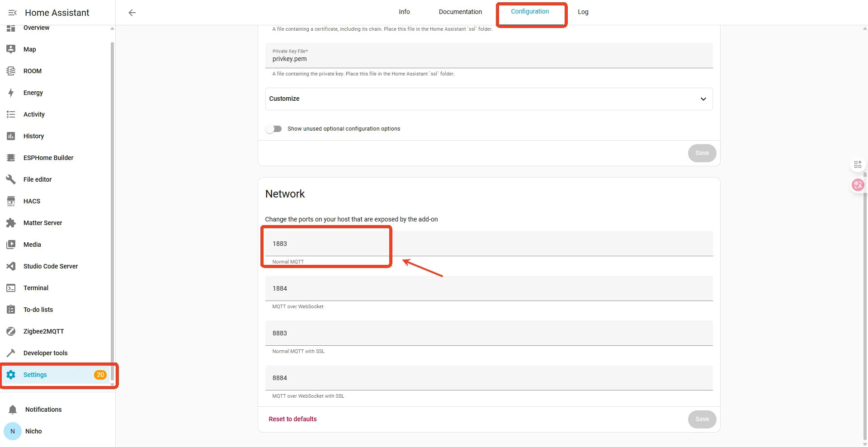Open Studio Code Server icon
This screenshot has height=447, width=868.
point(11,266)
